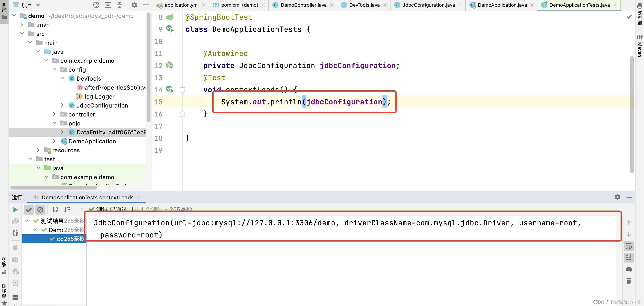Click the project tree horizontal scrollbar

54,187
